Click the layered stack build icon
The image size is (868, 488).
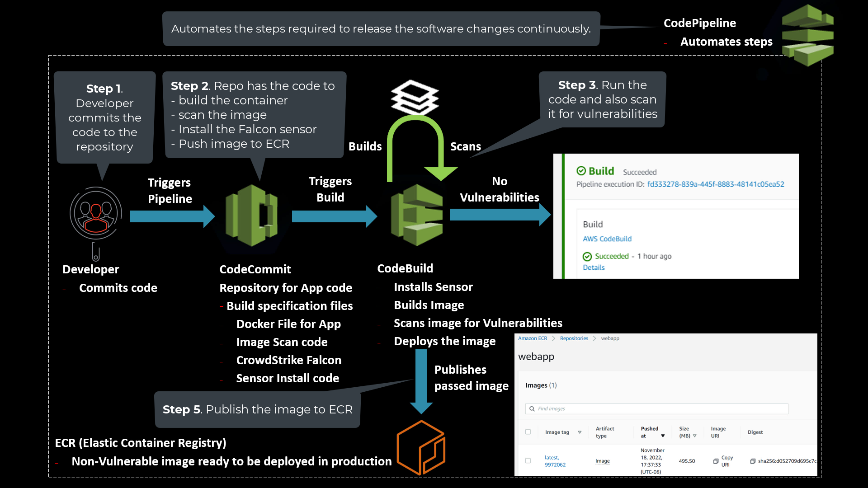(x=415, y=97)
